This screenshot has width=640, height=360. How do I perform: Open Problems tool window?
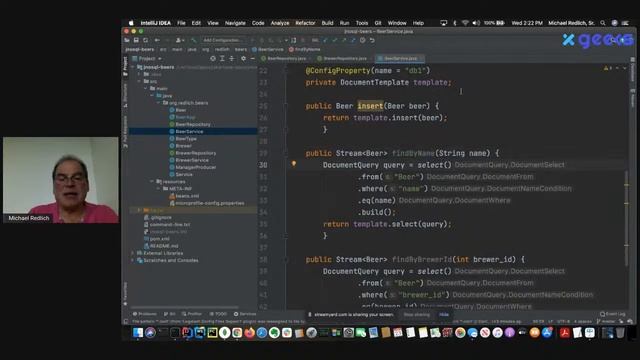click(x=145, y=314)
